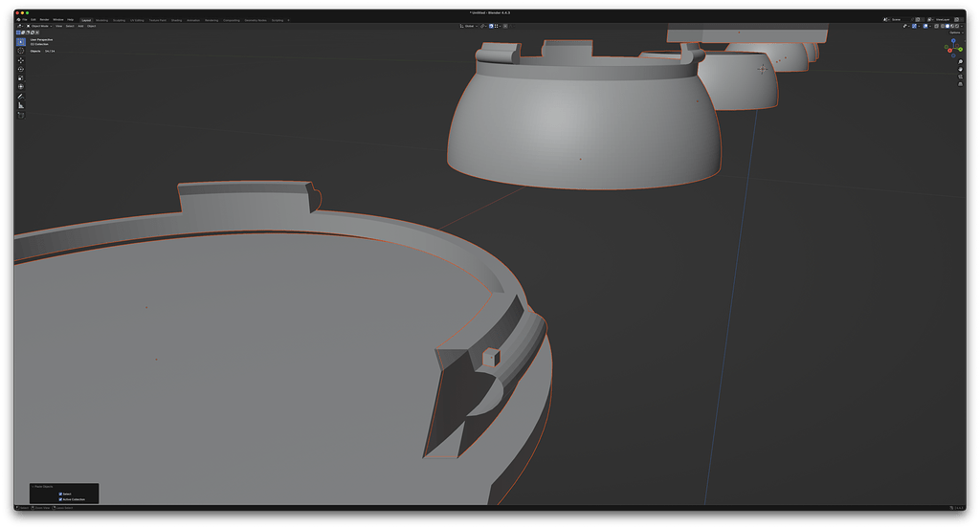Open the editor type dropdown
The height and width of the screenshot is (528, 980).
[x=20, y=26]
